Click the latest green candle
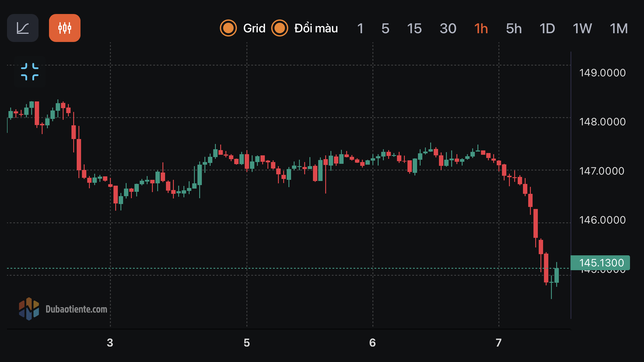 point(556,275)
